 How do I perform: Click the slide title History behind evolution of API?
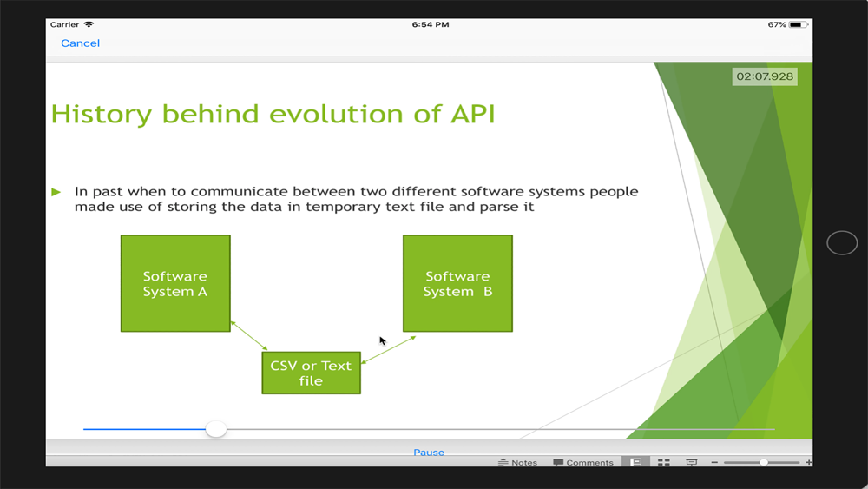(x=273, y=114)
